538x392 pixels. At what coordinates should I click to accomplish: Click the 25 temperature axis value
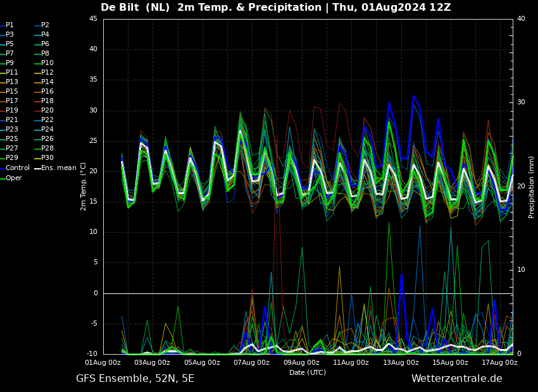point(93,141)
